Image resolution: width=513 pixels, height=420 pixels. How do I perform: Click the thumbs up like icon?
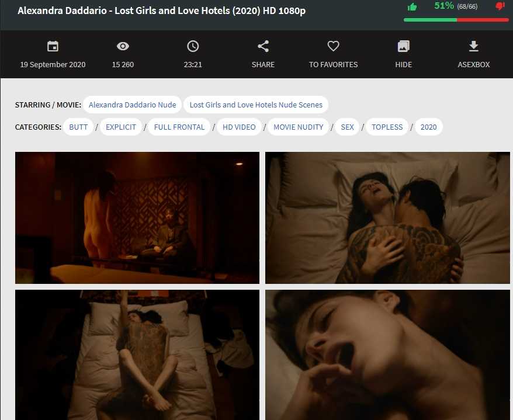tap(413, 7)
